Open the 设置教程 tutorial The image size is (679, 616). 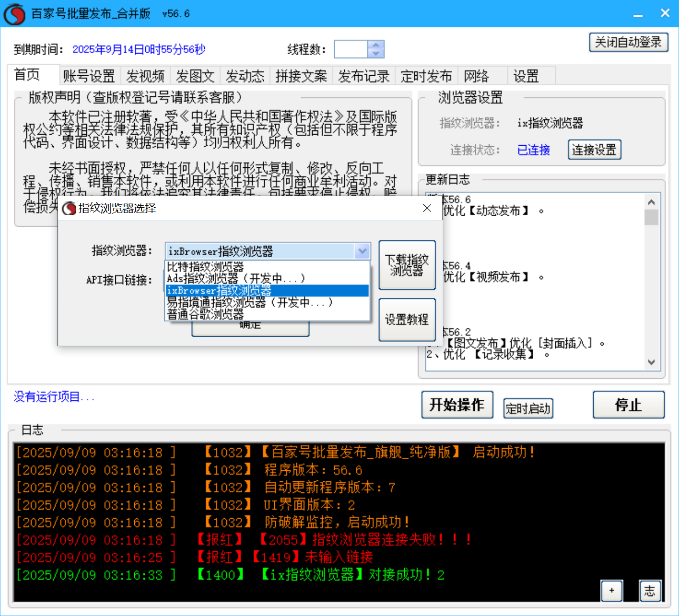(407, 319)
